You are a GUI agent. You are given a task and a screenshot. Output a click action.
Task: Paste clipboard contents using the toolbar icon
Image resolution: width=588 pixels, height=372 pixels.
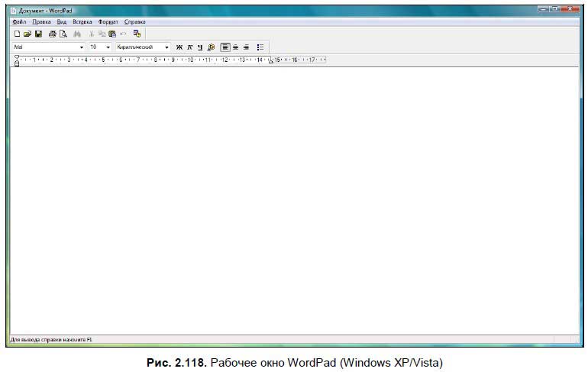point(112,34)
